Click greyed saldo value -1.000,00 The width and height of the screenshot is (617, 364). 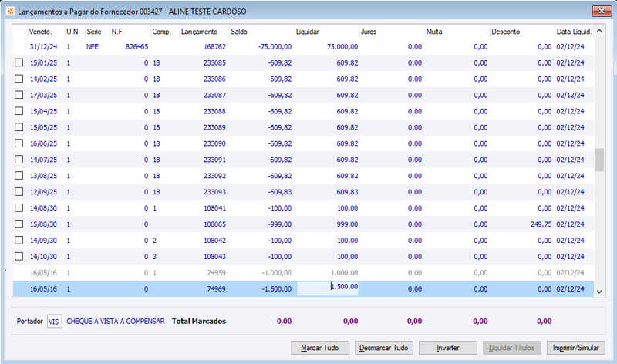pyautogui.click(x=277, y=272)
